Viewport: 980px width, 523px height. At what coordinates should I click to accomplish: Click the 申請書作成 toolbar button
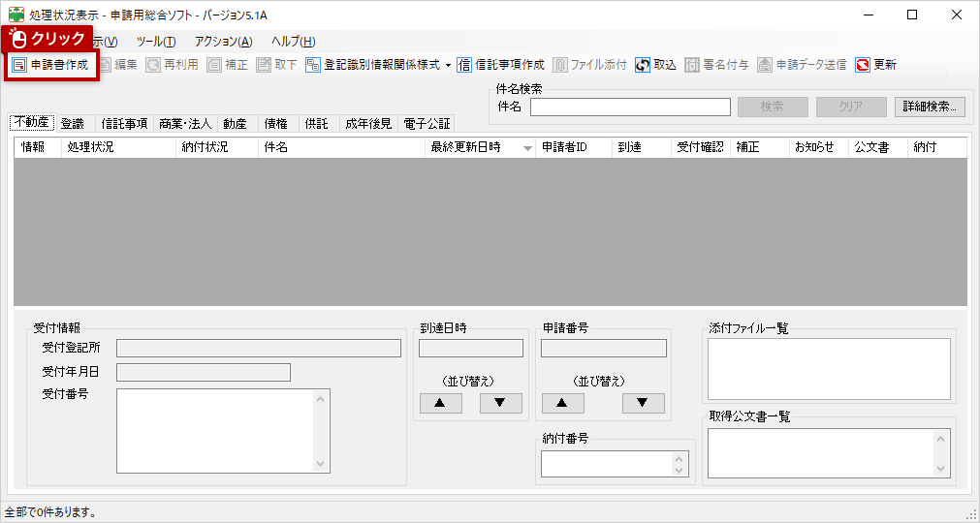pyautogui.click(x=51, y=65)
